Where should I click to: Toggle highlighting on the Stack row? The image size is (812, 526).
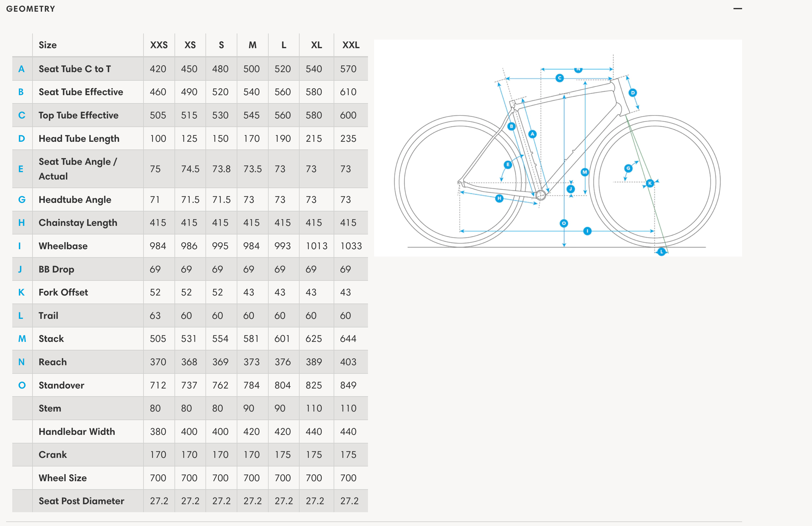tap(51, 338)
